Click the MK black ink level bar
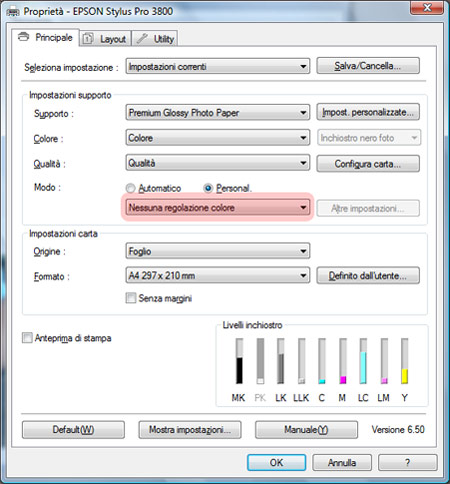 tap(239, 361)
